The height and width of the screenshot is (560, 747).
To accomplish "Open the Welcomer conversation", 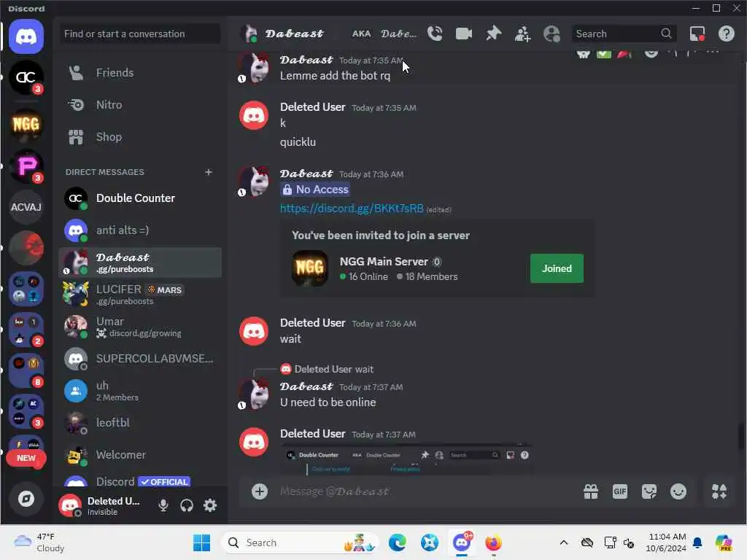I will click(x=140, y=455).
